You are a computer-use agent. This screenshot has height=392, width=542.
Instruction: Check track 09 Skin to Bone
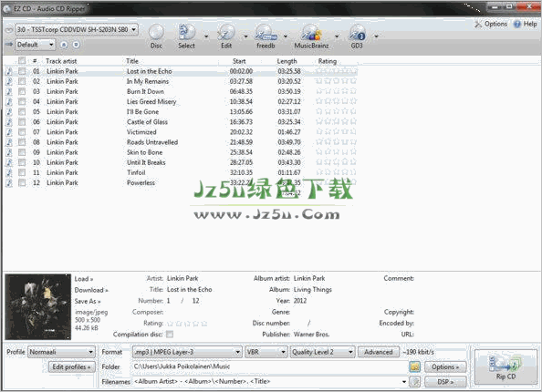point(22,152)
